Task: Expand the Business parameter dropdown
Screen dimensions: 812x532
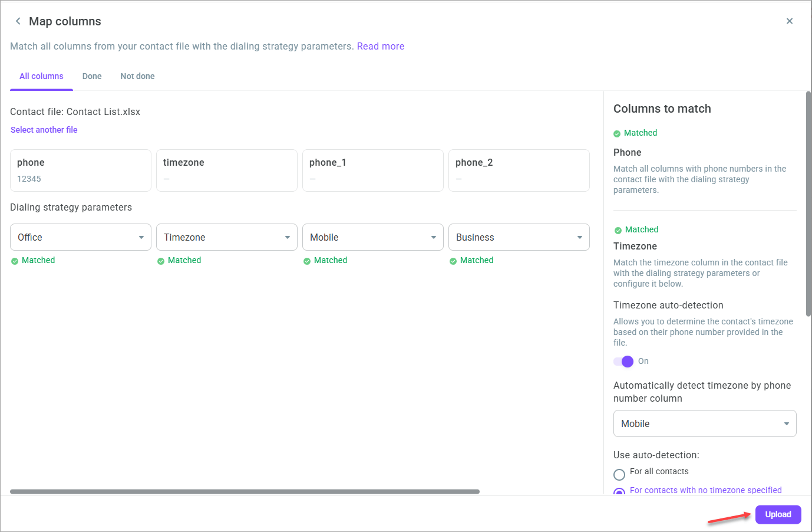Action: tap(519, 237)
